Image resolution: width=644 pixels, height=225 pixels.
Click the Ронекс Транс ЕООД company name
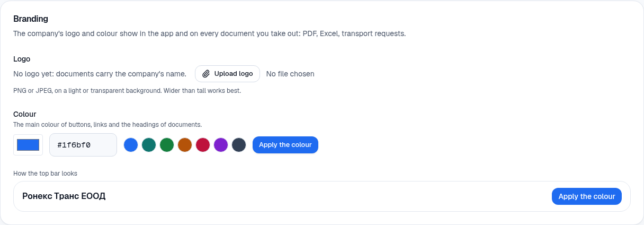click(64, 196)
